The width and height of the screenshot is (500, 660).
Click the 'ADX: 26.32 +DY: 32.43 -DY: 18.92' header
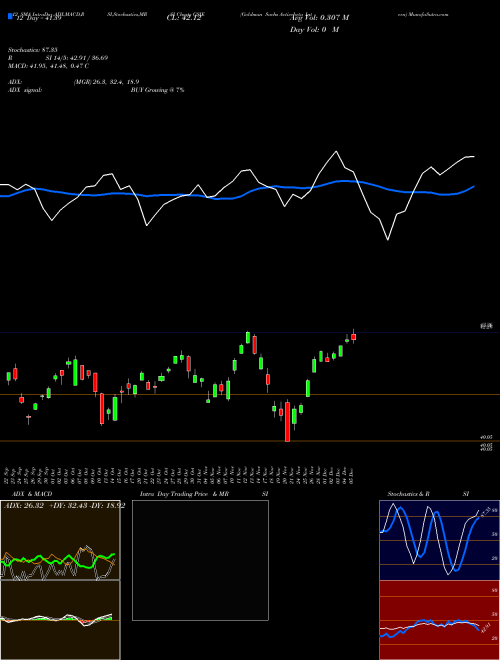[x=64, y=506]
